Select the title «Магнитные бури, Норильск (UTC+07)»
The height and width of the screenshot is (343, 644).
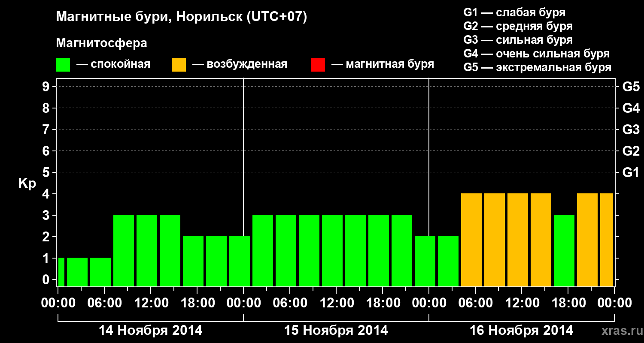[182, 18]
